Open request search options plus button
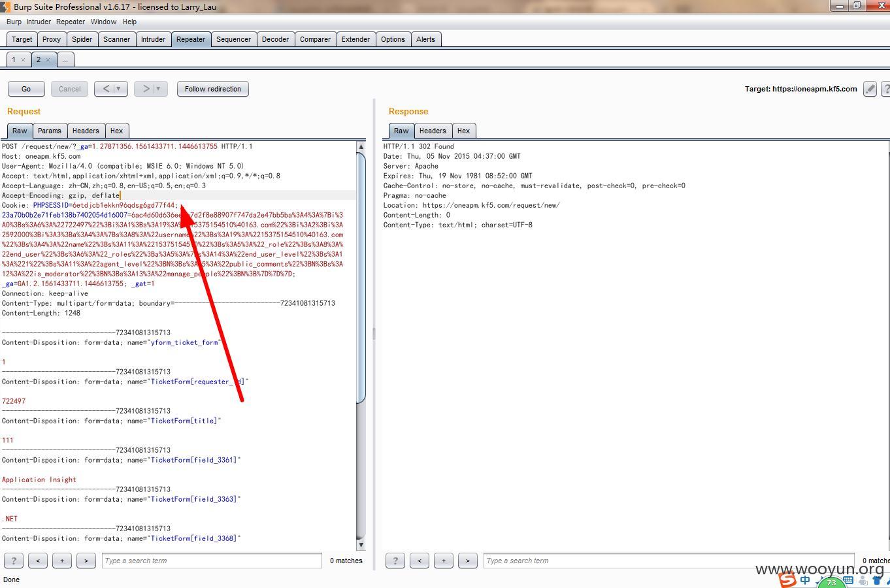This screenshot has height=588, width=890. click(x=62, y=561)
